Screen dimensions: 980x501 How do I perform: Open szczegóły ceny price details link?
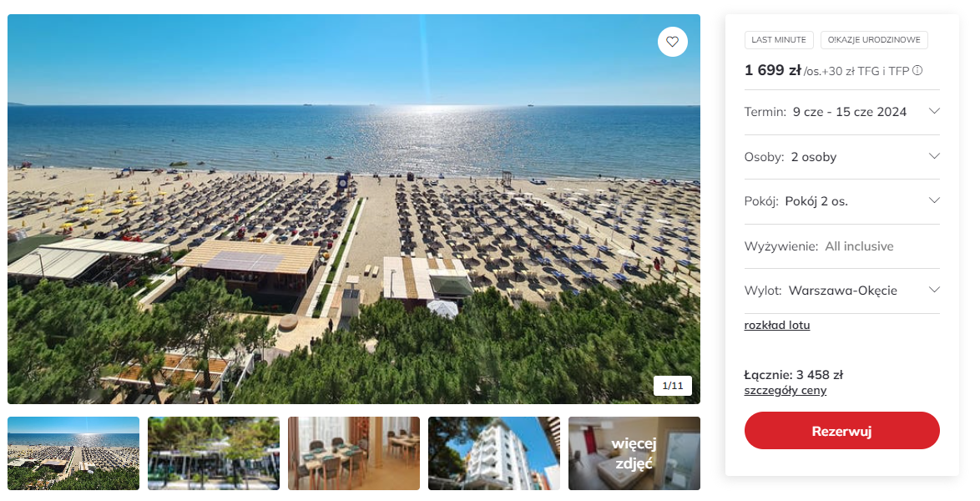[x=785, y=390]
